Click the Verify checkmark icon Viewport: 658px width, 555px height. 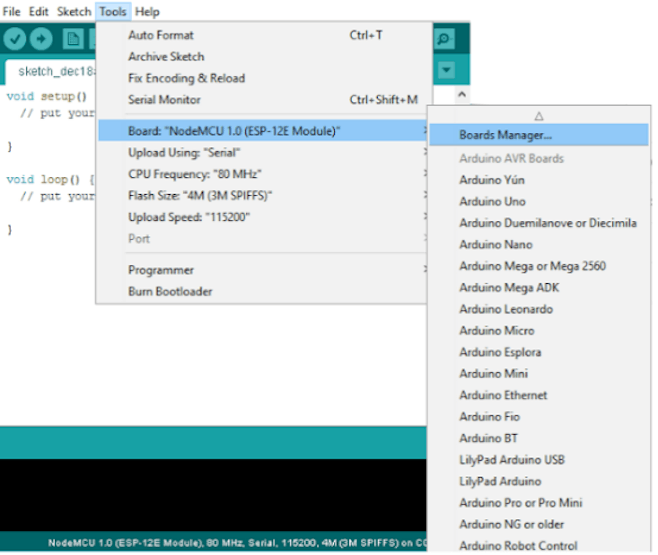(15, 39)
